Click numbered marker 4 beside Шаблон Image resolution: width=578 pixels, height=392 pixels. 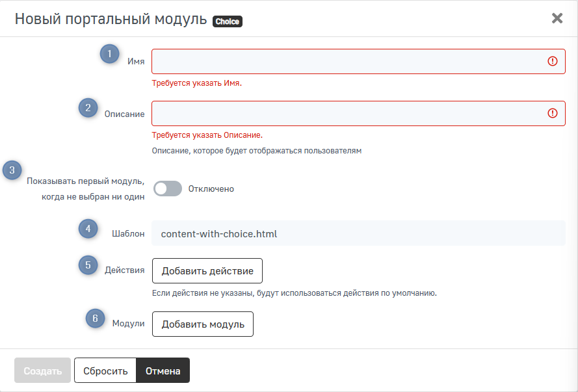pos(88,229)
